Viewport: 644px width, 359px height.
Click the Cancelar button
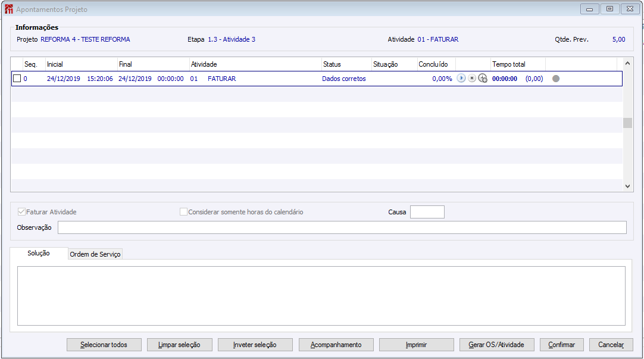point(611,345)
